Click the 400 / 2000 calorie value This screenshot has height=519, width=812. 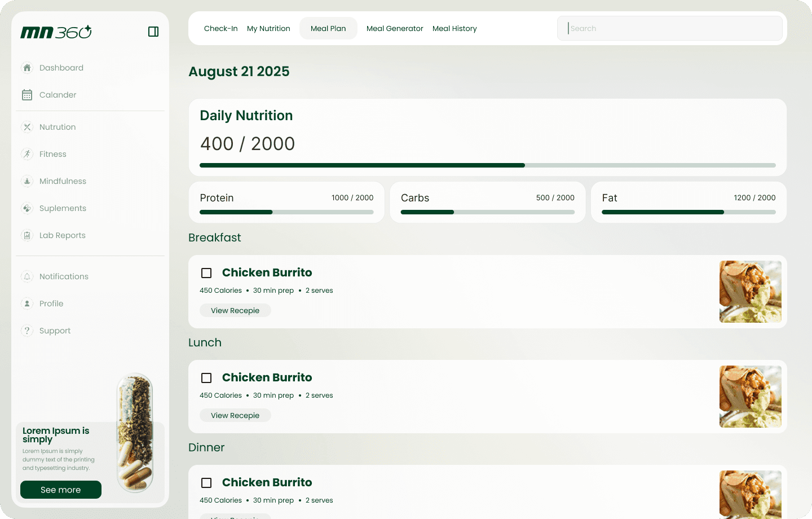(x=248, y=144)
